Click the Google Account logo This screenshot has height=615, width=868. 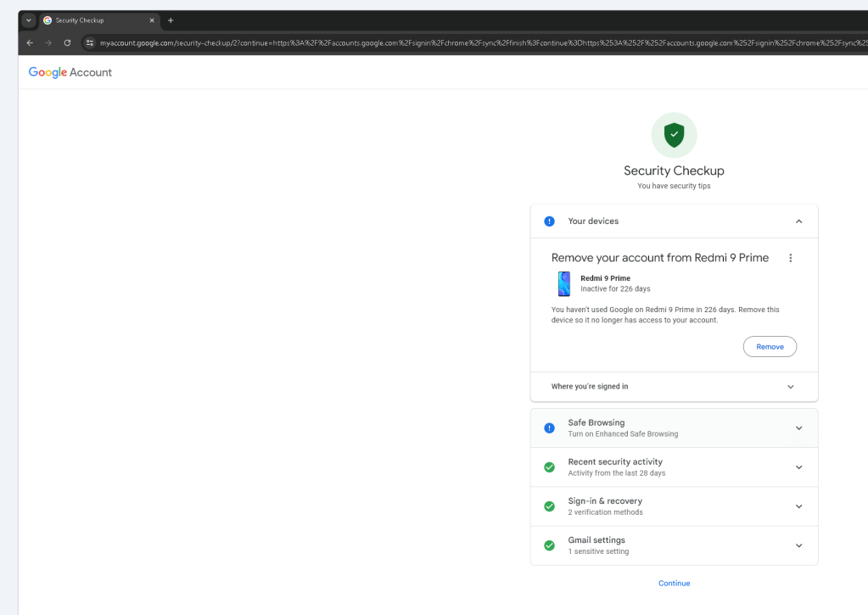tap(70, 72)
